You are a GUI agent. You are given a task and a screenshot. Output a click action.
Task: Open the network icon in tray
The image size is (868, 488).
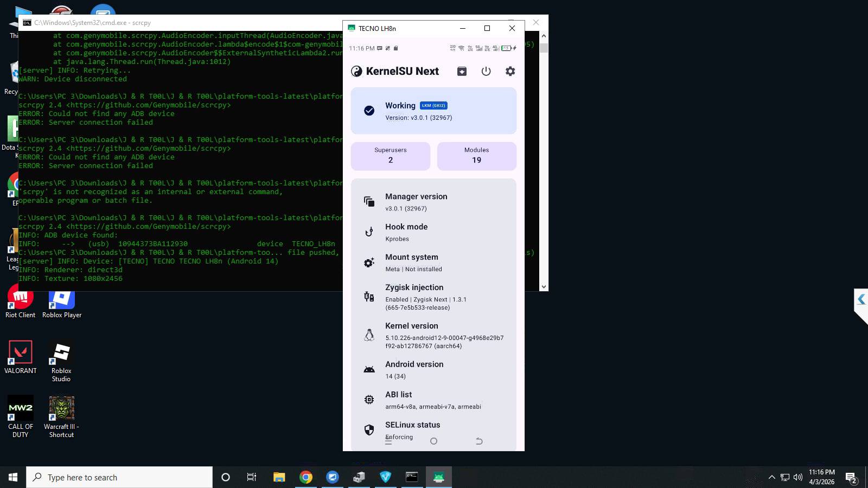(785, 477)
